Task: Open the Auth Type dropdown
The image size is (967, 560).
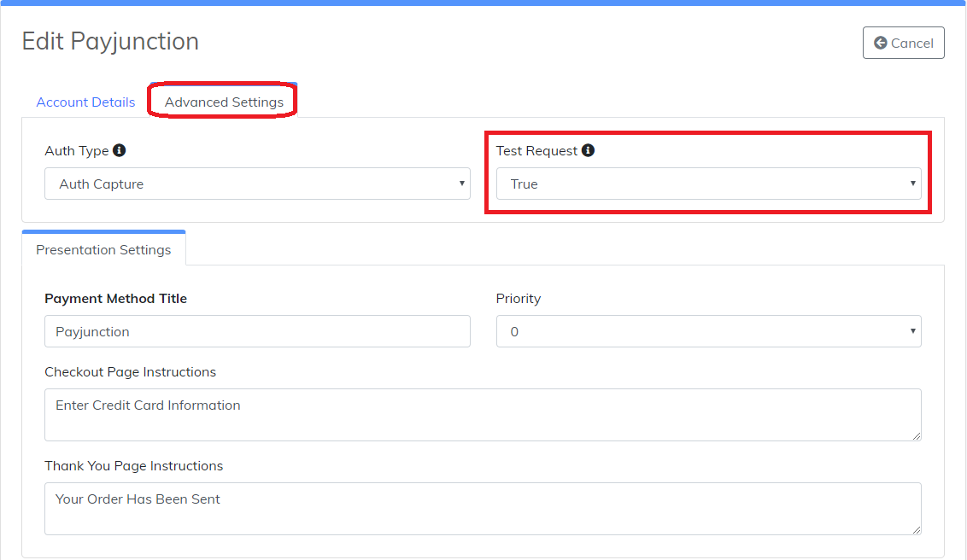Action: tap(257, 184)
